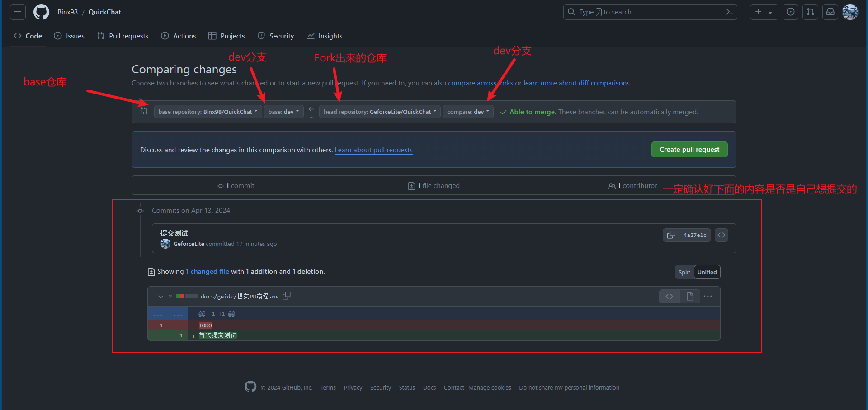Viewport: 868px width, 410px height.
Task: Show rich diff document icon
Action: 690,297
